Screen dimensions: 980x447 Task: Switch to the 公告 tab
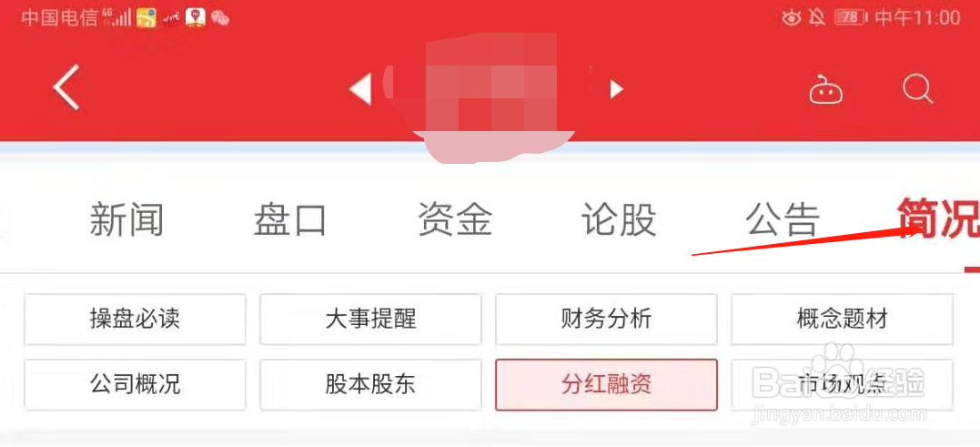783,220
